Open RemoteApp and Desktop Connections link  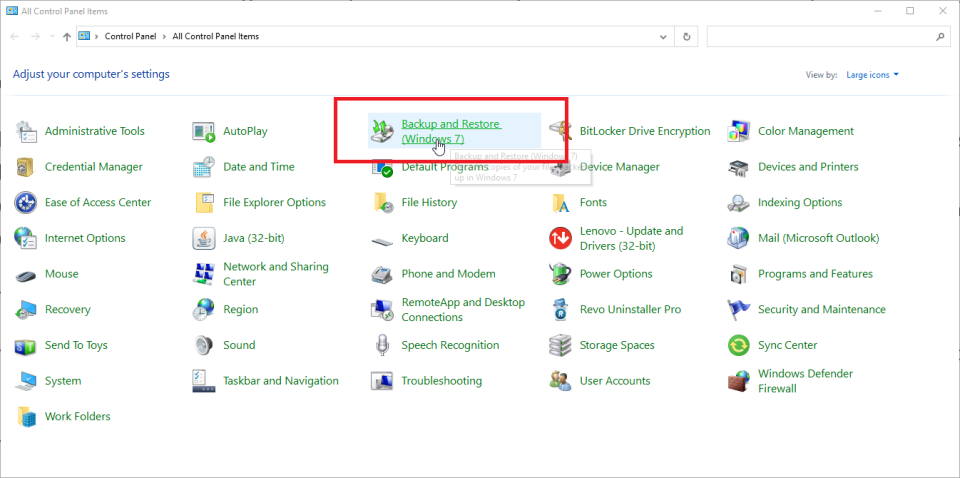point(463,310)
